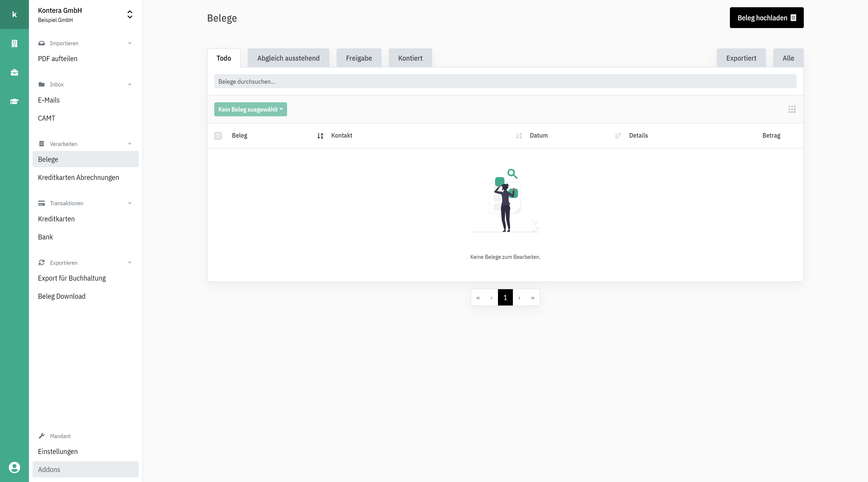Tick the select-all Belege checkbox
This screenshot has height=482, width=868.
point(218,136)
